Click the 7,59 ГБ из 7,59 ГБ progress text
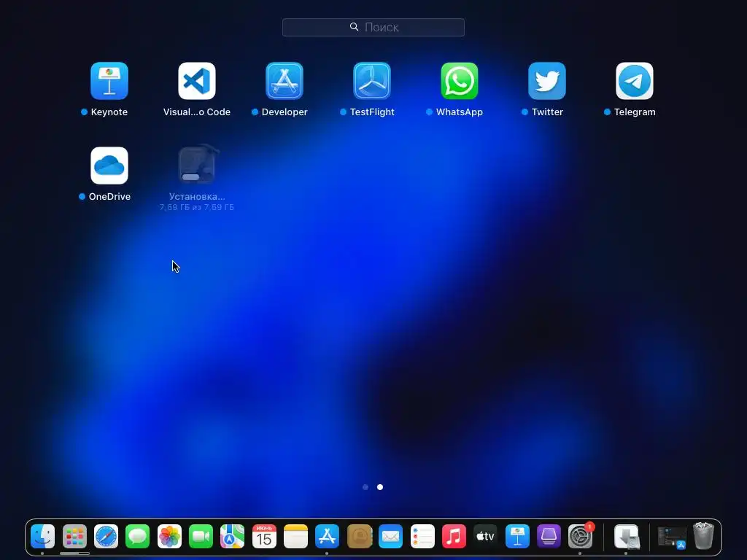This screenshot has width=747, height=560. (x=197, y=207)
